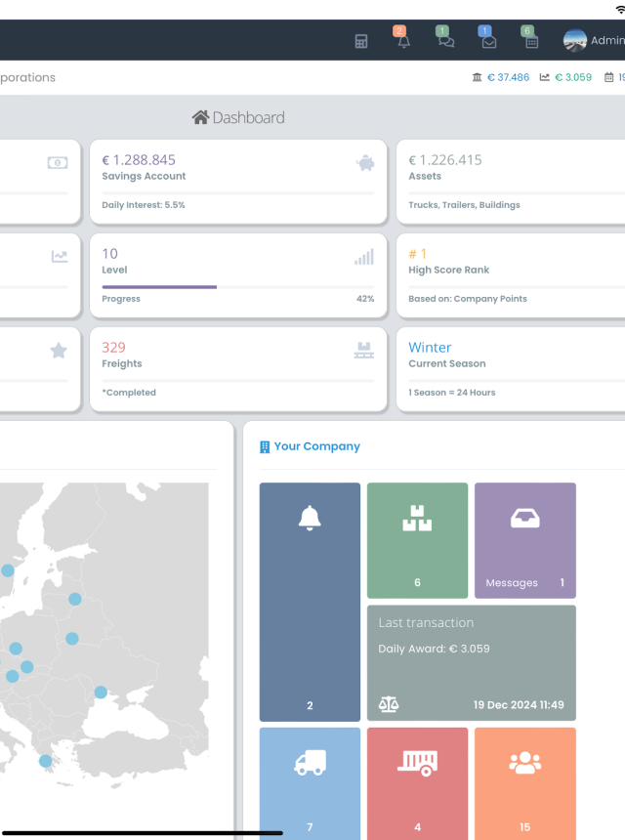Click the money bill icon on left card

[x=58, y=163]
